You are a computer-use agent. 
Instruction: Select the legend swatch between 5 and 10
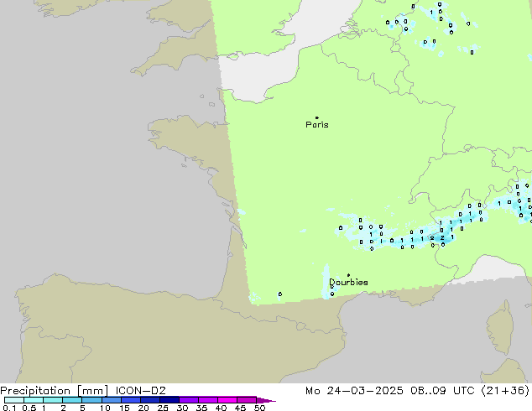coord(91,400)
